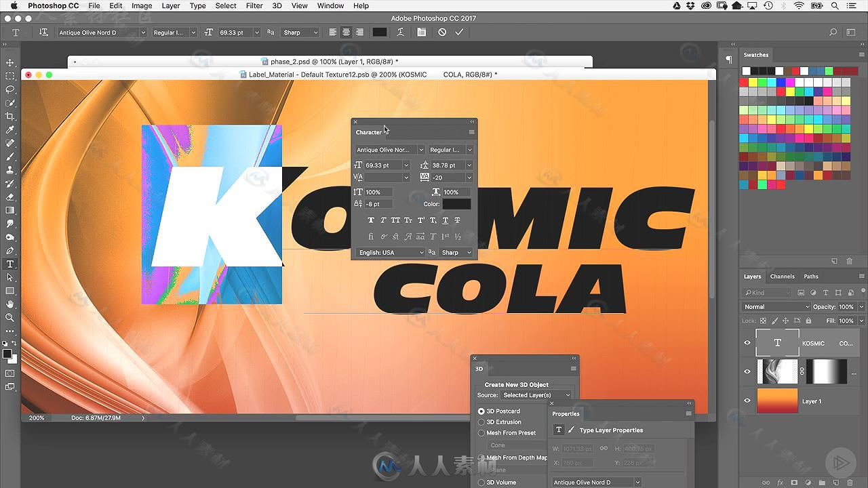Viewport: 868px width, 488px height.
Task: Select the Hand tool
Action: coord(10,304)
